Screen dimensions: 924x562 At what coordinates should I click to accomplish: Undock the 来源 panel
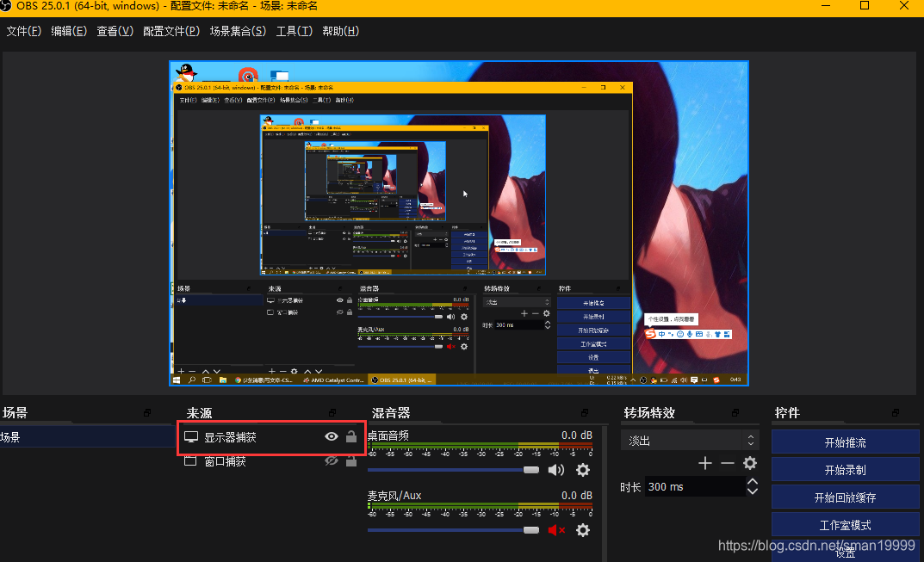point(332,413)
